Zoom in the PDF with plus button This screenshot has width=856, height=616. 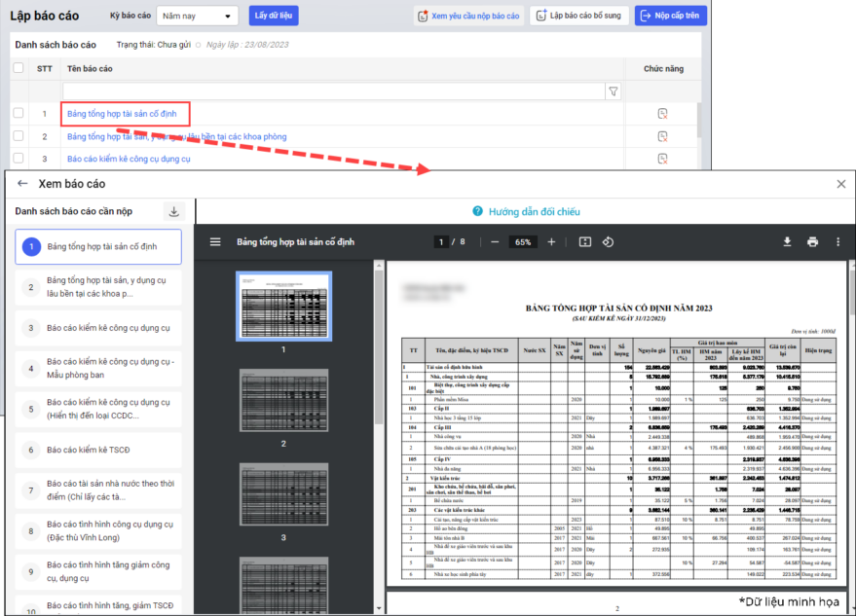point(551,241)
